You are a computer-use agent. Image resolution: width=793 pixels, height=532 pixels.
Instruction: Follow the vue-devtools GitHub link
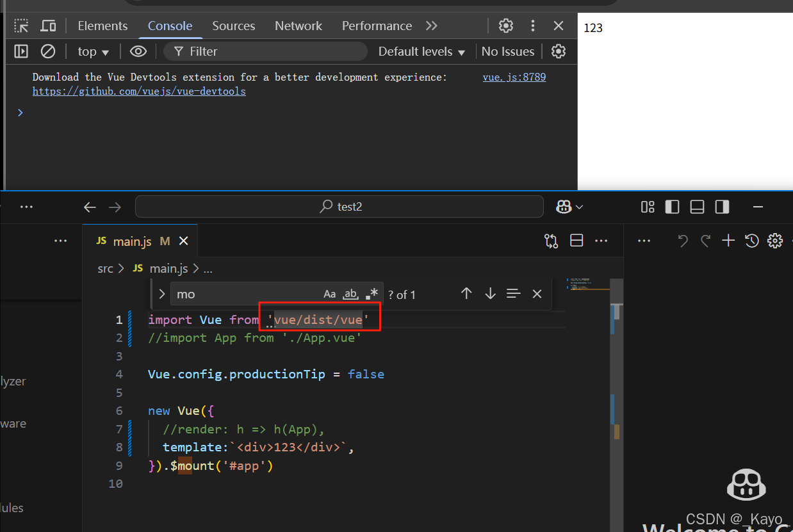(139, 91)
